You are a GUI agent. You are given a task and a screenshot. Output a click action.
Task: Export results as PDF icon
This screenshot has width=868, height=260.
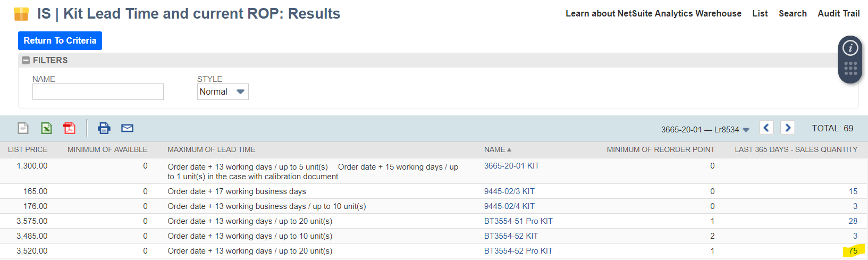coord(70,128)
